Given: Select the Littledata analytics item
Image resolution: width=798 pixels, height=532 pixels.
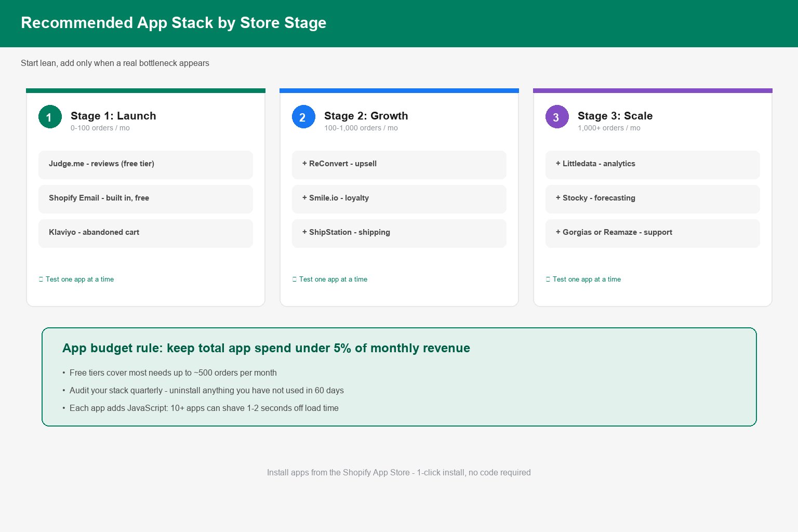Looking at the screenshot, I should 653,165.
